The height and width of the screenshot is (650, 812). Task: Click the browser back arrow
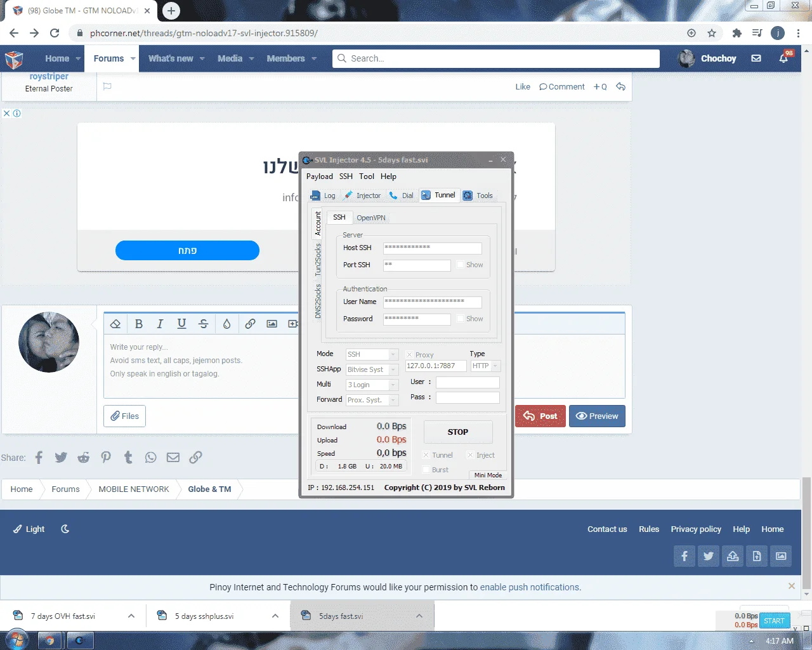14,33
